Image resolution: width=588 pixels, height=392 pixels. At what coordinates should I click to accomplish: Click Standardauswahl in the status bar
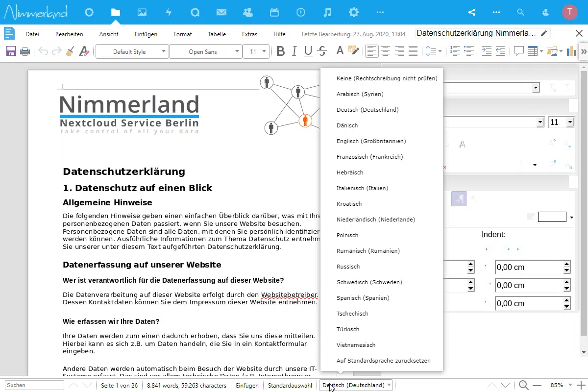pos(290,386)
